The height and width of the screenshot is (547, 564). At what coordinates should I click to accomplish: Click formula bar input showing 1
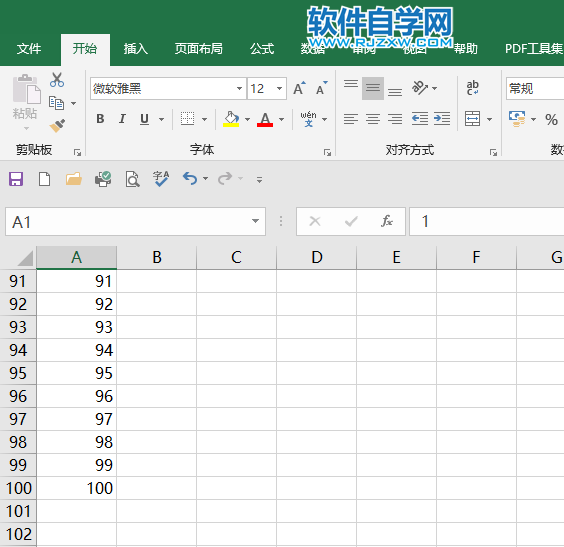click(487, 221)
